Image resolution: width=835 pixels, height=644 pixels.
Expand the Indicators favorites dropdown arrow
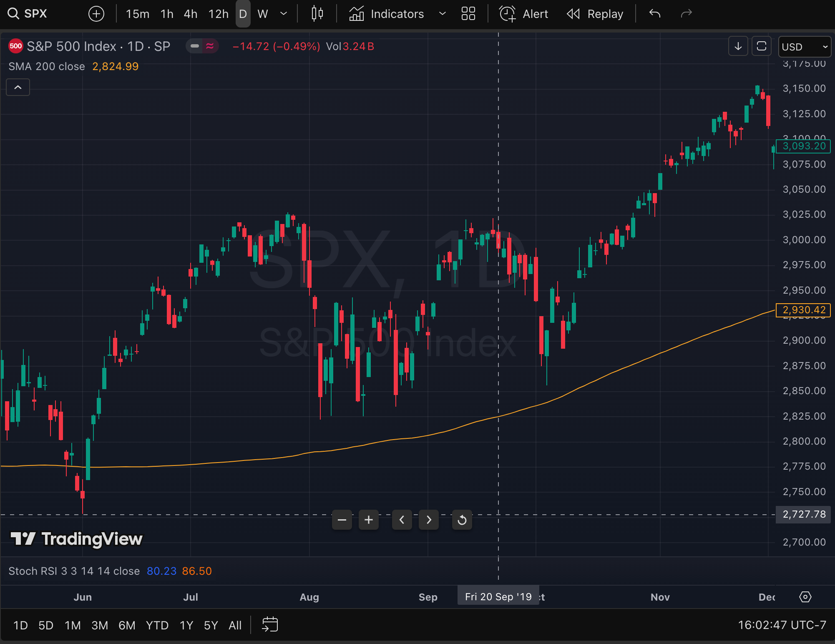pyautogui.click(x=443, y=14)
